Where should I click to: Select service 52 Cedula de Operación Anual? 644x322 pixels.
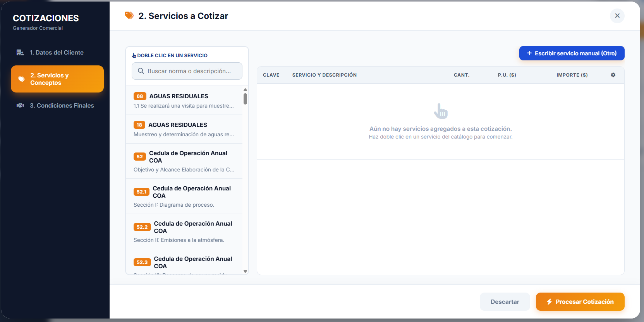(x=184, y=161)
